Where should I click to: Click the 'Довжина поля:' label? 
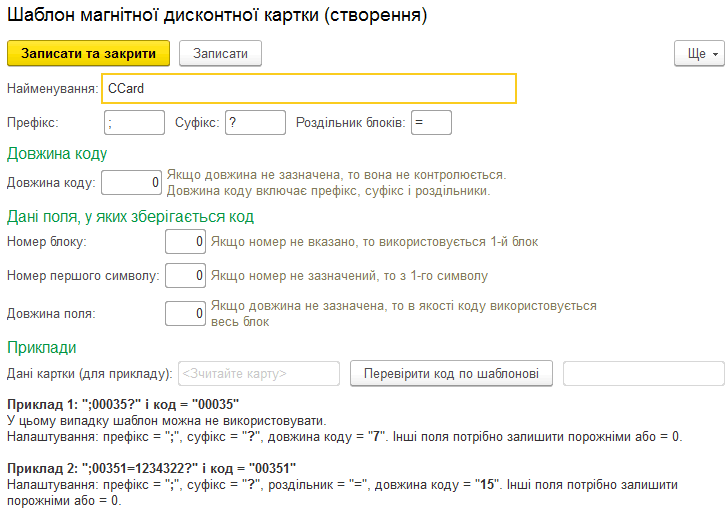[51, 314]
